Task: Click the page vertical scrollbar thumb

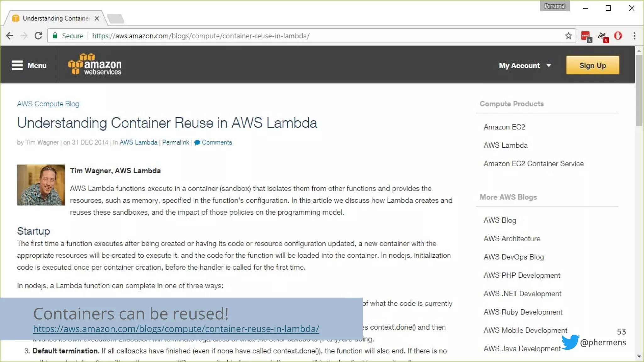Action: (x=639, y=90)
